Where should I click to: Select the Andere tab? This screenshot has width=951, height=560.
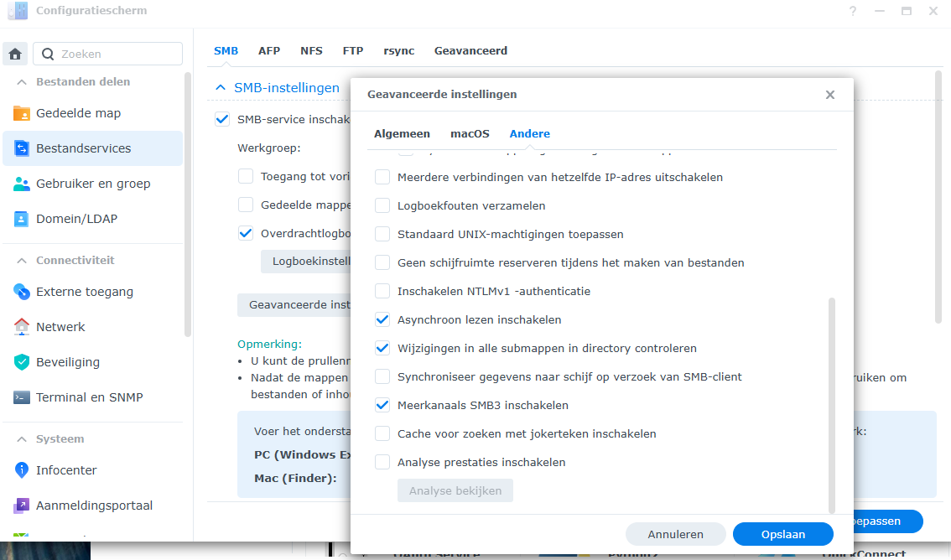pos(529,134)
